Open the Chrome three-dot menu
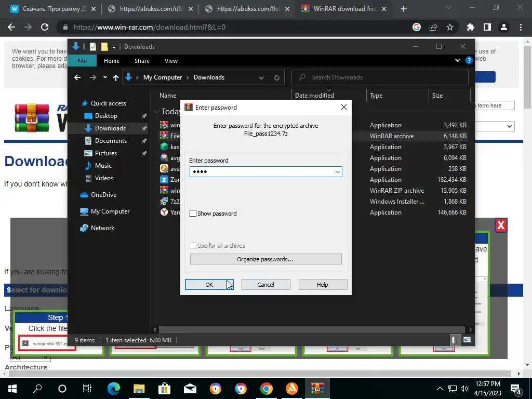Image resolution: width=532 pixels, height=399 pixels. 521,27
